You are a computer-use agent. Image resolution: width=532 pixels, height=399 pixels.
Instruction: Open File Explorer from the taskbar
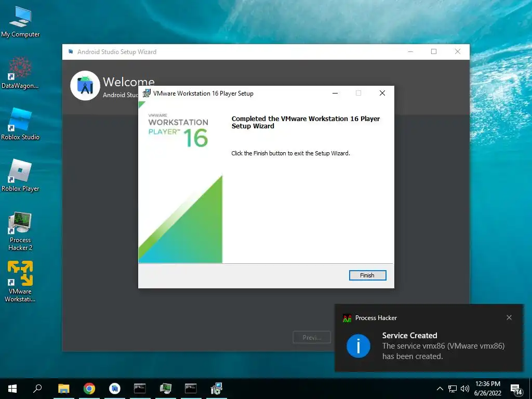[63, 389]
